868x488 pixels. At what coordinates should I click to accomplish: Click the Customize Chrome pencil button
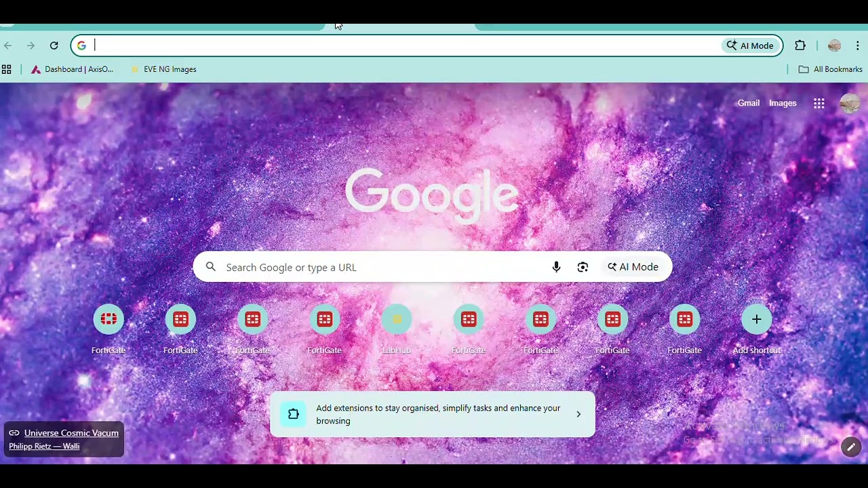pos(851,447)
